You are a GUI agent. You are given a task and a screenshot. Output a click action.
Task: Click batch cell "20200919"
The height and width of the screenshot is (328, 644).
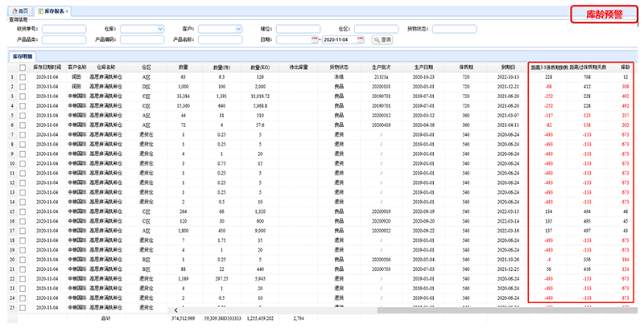click(381, 211)
